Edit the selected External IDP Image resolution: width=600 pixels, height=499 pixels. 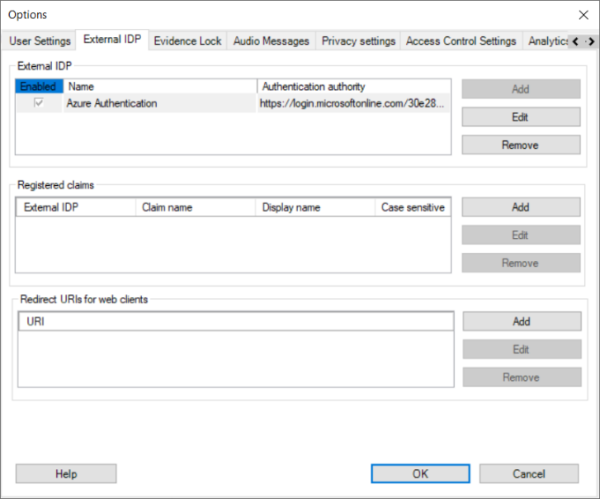point(520,117)
